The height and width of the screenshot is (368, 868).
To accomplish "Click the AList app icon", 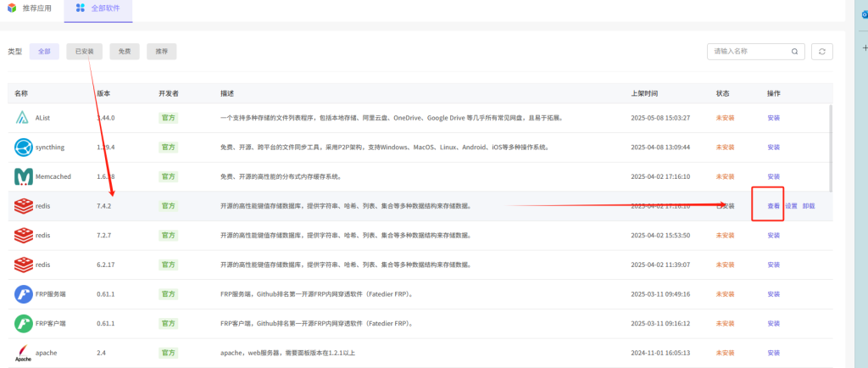I will tap(22, 118).
